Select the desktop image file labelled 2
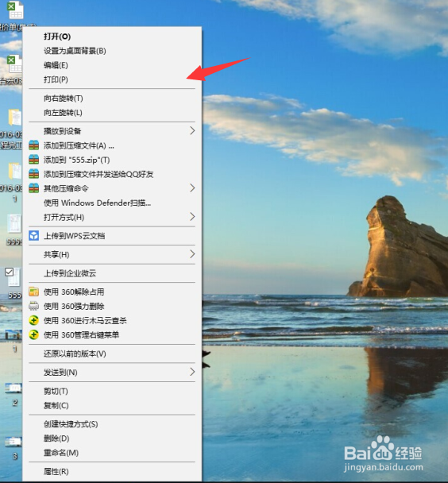This screenshot has height=483, width=448. coord(14,388)
